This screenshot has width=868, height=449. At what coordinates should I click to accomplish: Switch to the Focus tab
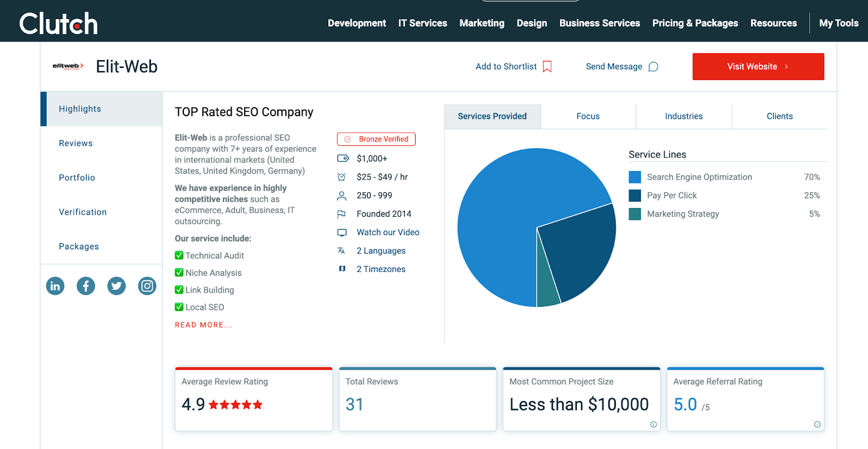[588, 116]
